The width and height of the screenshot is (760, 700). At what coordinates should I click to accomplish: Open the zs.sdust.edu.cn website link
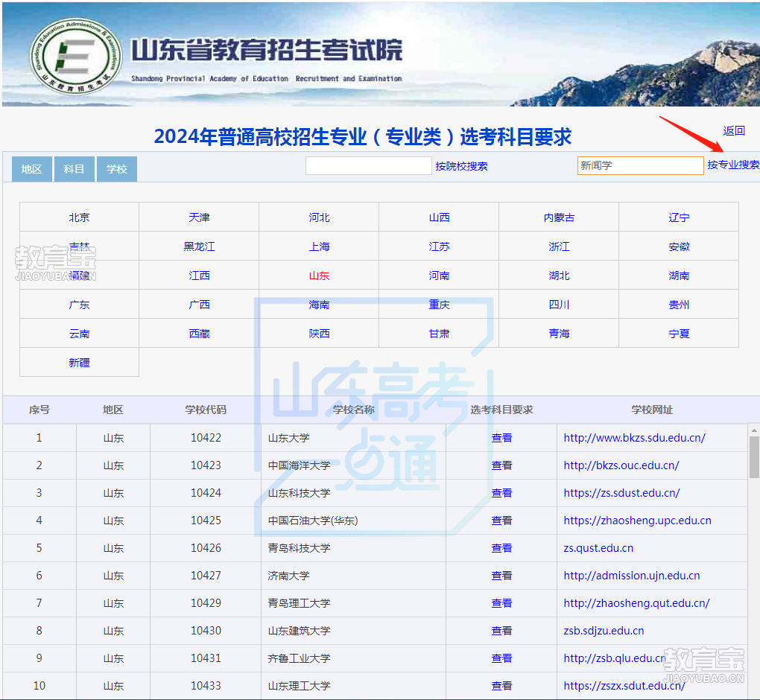click(x=622, y=493)
